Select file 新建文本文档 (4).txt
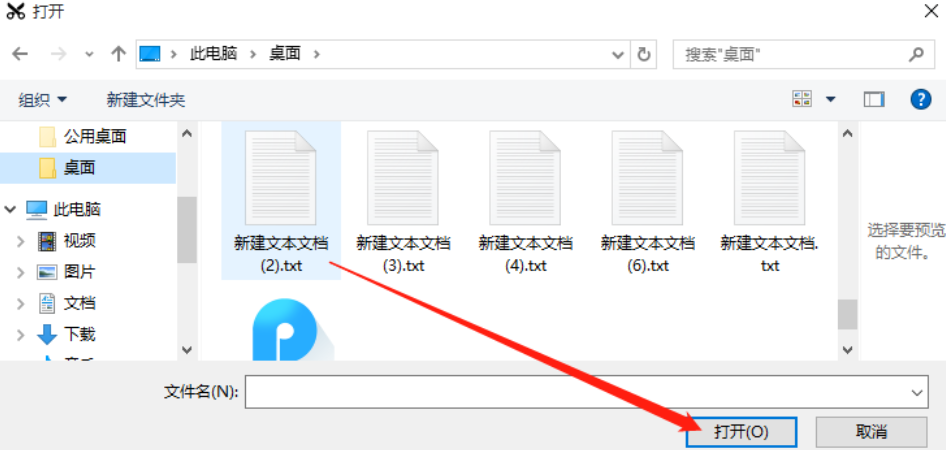The width and height of the screenshot is (946, 450). (x=525, y=200)
